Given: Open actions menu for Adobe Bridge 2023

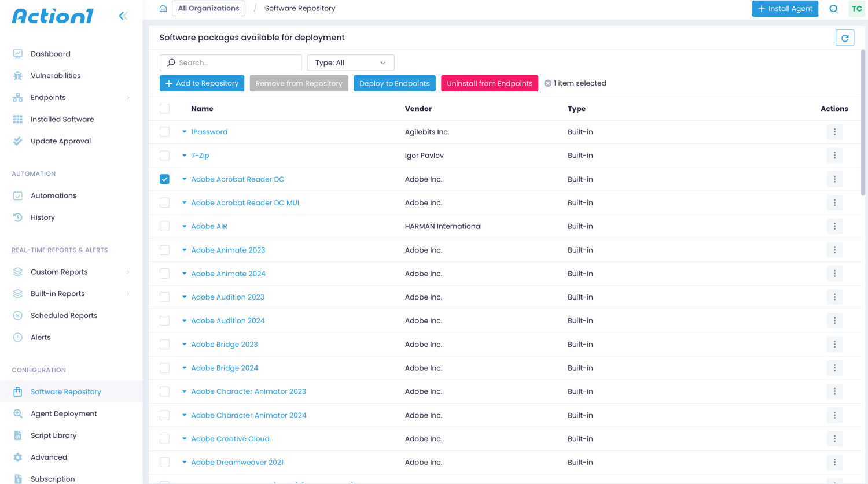Looking at the screenshot, I should (x=834, y=344).
